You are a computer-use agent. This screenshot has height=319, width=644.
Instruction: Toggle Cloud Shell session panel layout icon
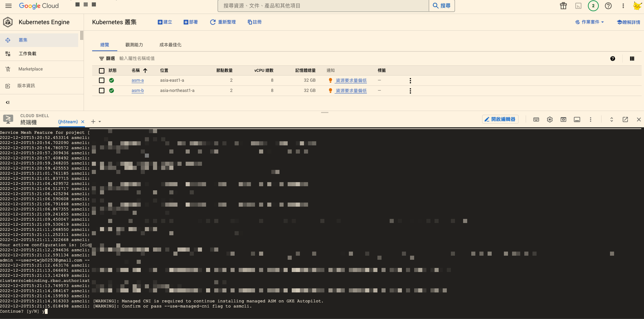pyautogui.click(x=577, y=119)
